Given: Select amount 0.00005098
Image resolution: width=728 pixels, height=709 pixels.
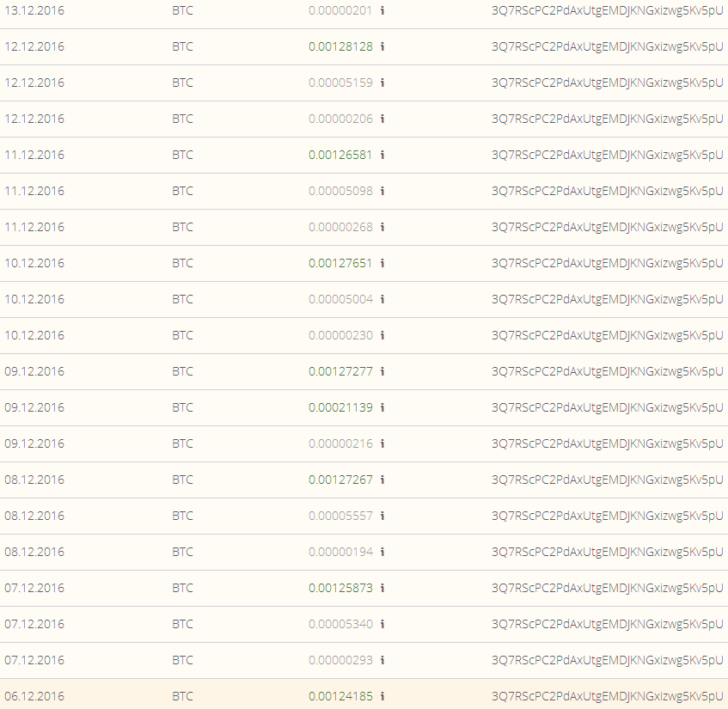Looking at the screenshot, I should coord(340,191).
